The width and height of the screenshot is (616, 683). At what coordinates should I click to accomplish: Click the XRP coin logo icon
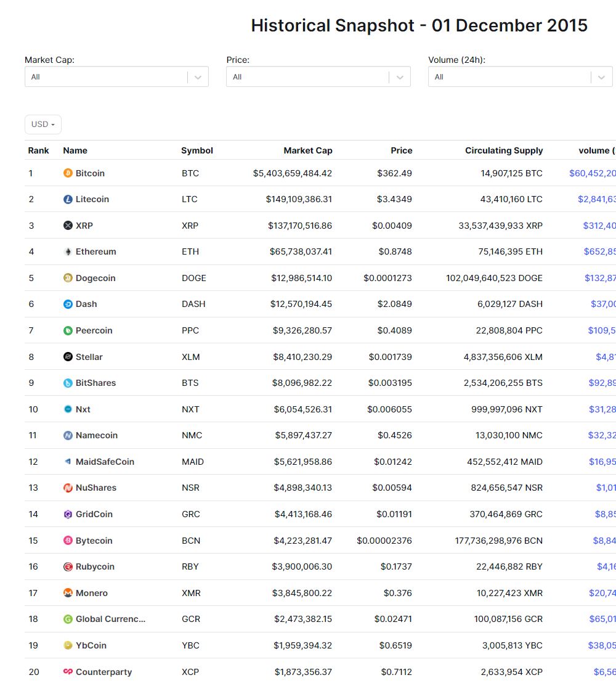[68, 226]
